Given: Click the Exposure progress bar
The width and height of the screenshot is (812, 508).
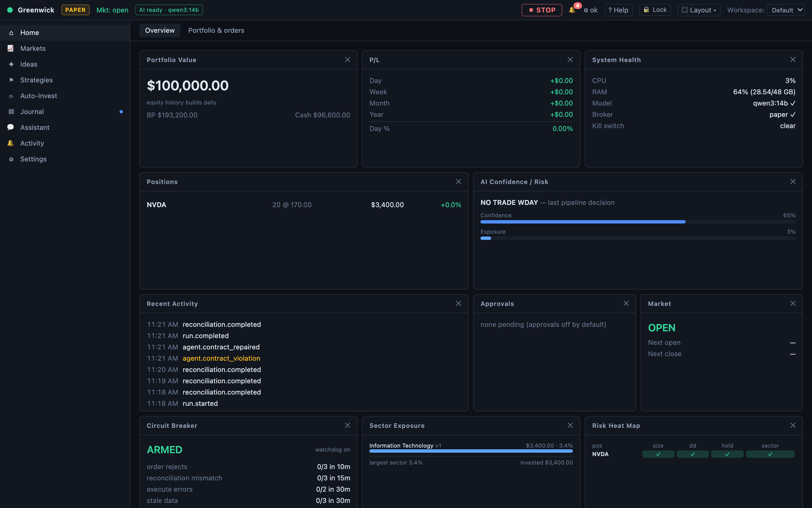Looking at the screenshot, I should tap(638, 238).
